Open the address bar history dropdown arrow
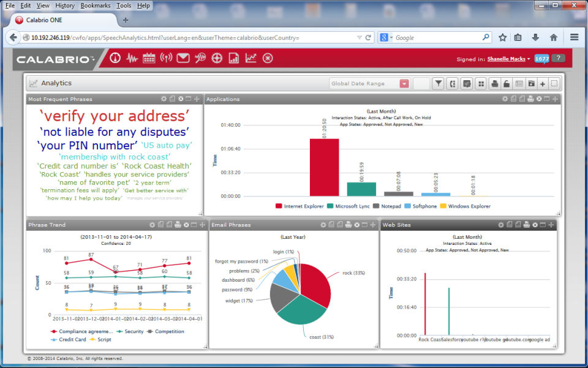Viewport: 588px width, 368px height. click(x=360, y=37)
